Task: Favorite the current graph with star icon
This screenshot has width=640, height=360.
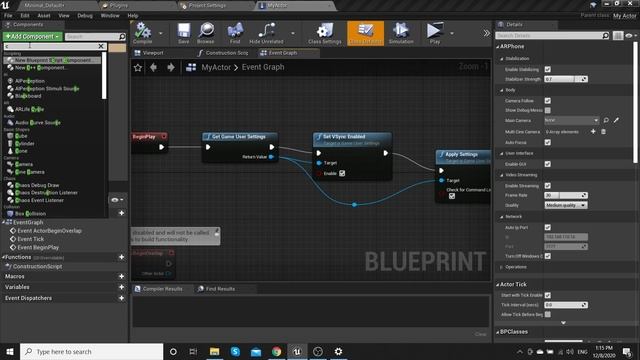Action: point(138,67)
